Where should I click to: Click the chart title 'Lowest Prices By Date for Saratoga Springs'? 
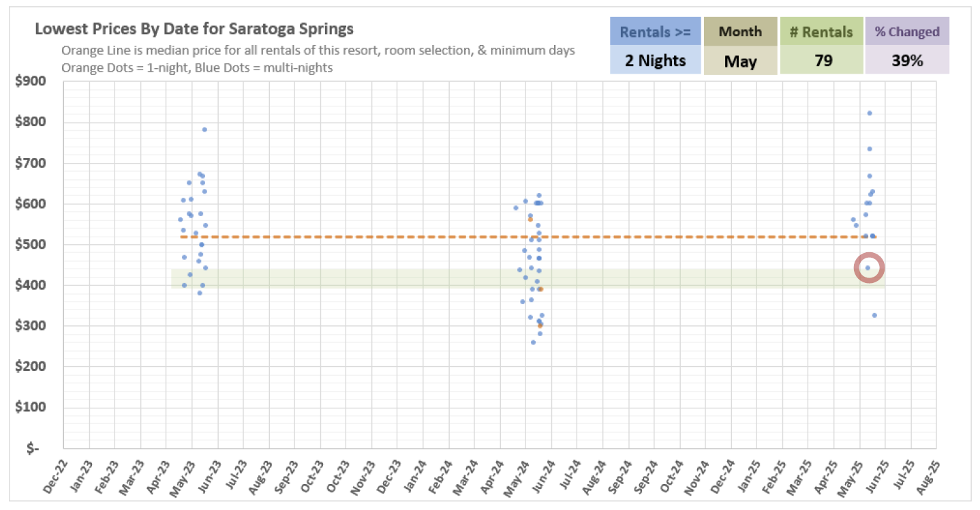(x=194, y=30)
